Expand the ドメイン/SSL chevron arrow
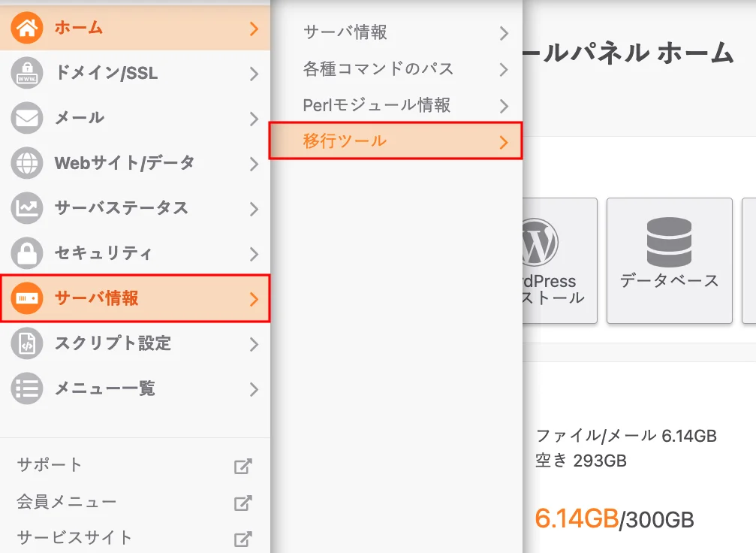The height and width of the screenshot is (553, 756). pos(254,74)
